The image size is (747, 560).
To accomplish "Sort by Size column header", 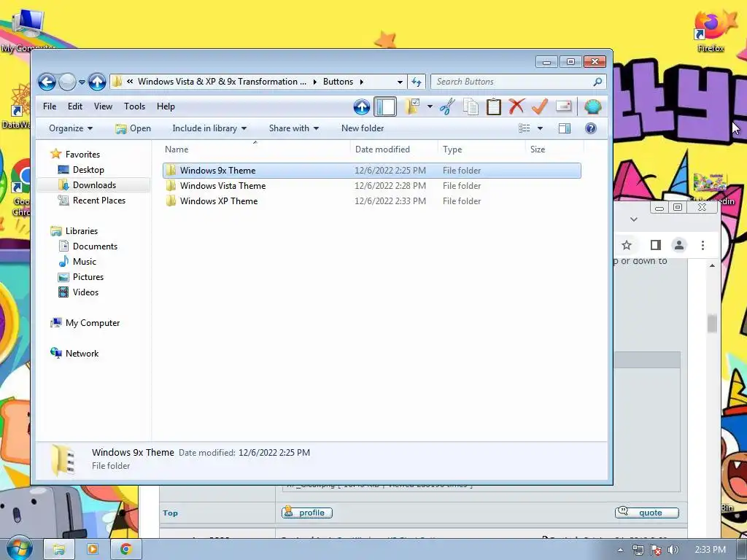I will point(554,149).
